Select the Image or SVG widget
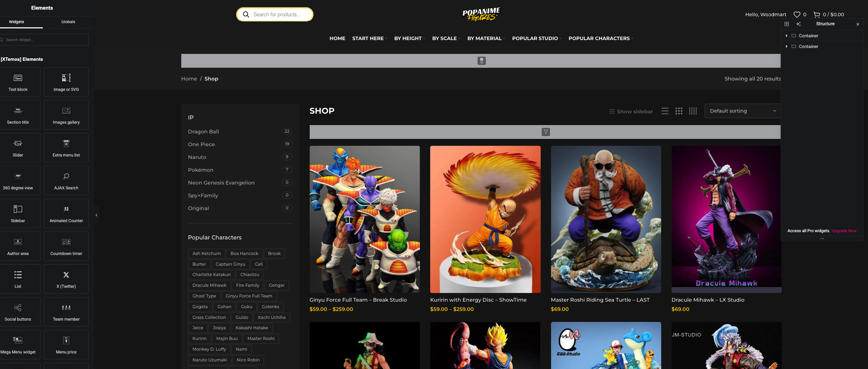This screenshot has height=369, width=868. (66, 82)
